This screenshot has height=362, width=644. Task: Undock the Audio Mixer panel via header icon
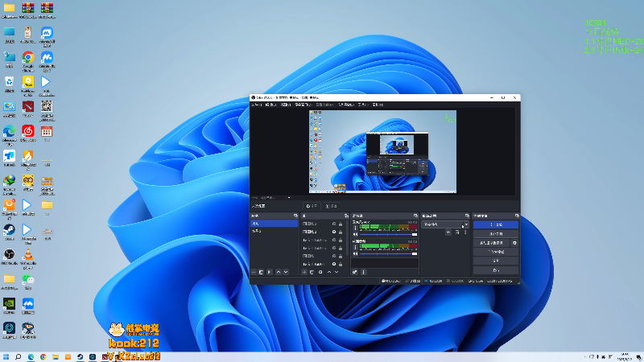pyautogui.click(x=415, y=216)
